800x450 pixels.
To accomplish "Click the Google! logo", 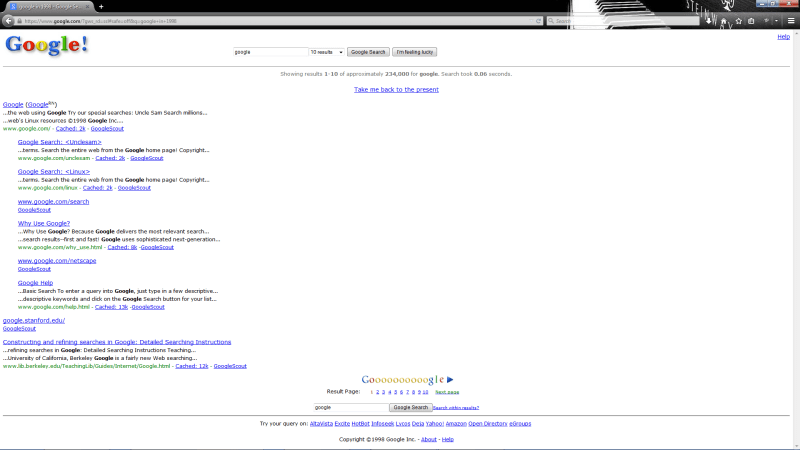I will click(x=46, y=45).
